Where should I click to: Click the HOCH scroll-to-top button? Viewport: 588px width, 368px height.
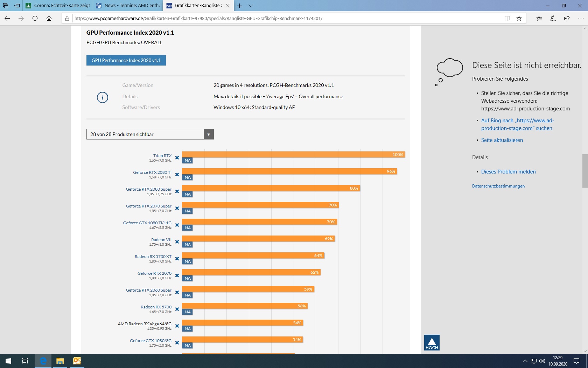pos(432,343)
